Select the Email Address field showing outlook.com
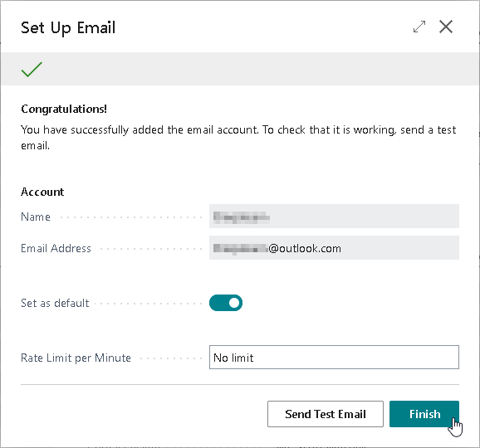Viewport: 480px width, 448px height. [334, 248]
